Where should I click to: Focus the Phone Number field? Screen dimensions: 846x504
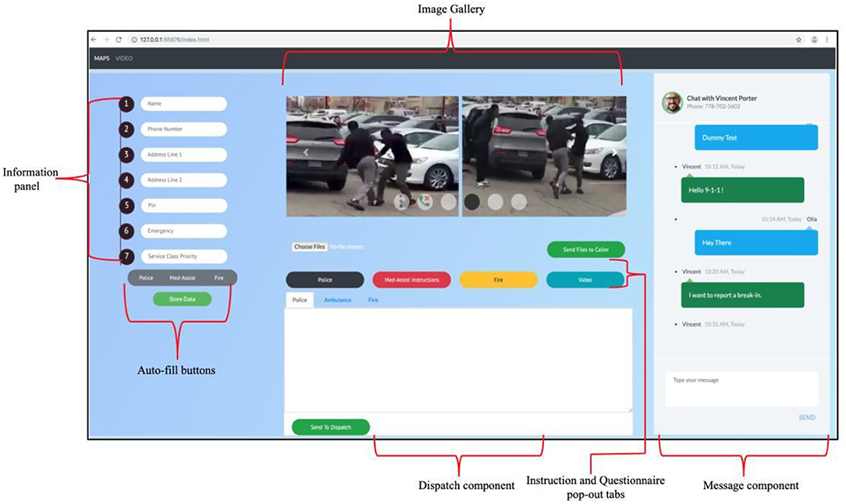point(183,129)
